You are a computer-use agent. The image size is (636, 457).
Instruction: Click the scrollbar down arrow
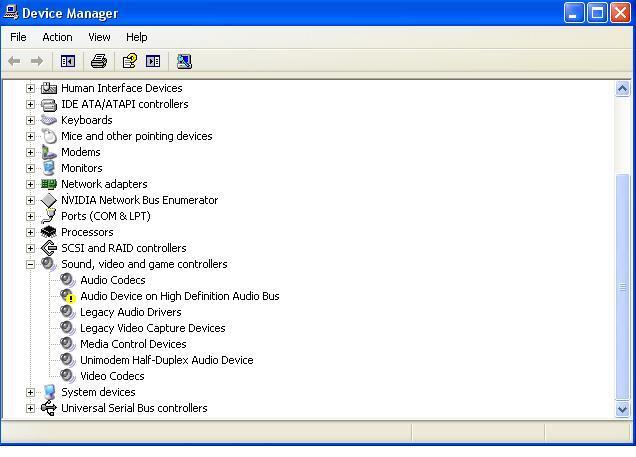(x=623, y=409)
